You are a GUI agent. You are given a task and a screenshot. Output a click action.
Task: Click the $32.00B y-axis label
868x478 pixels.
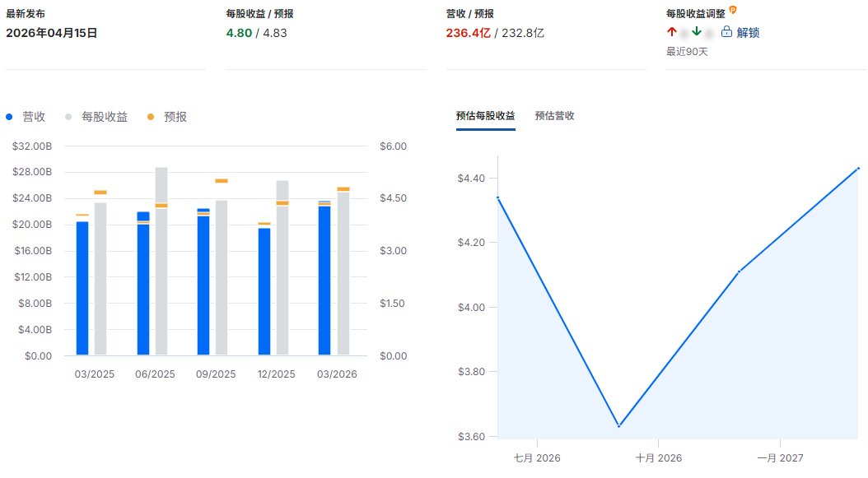(x=32, y=146)
